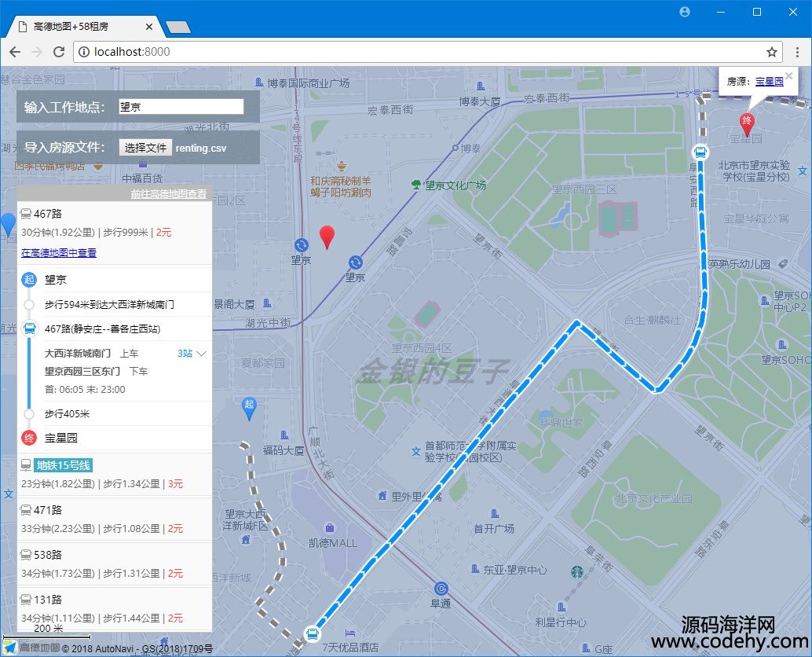Open the Chrome user profile icon
Viewport: 812px width, 657px height.
pos(685,12)
